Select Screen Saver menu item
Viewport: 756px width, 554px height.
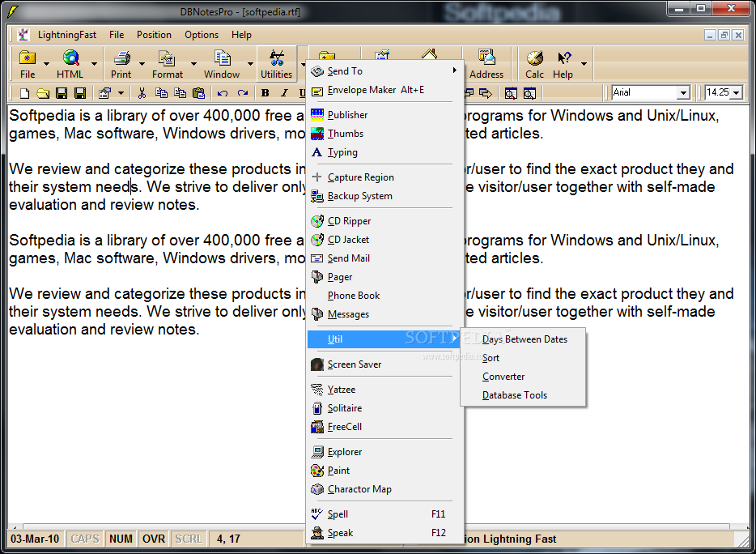(385, 364)
